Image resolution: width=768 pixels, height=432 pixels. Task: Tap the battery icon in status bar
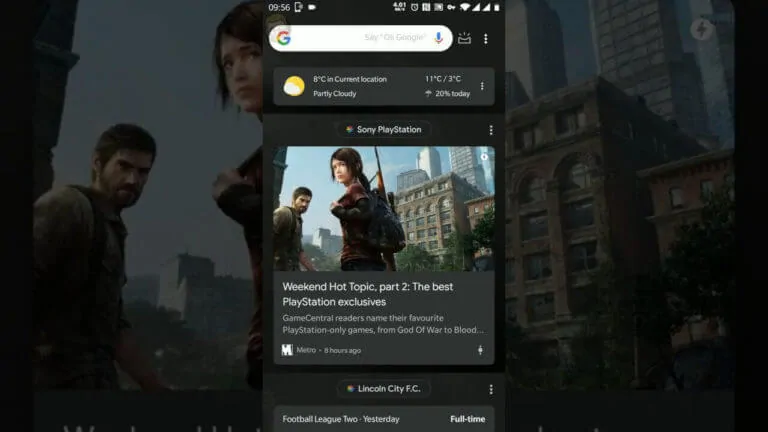click(x=497, y=7)
